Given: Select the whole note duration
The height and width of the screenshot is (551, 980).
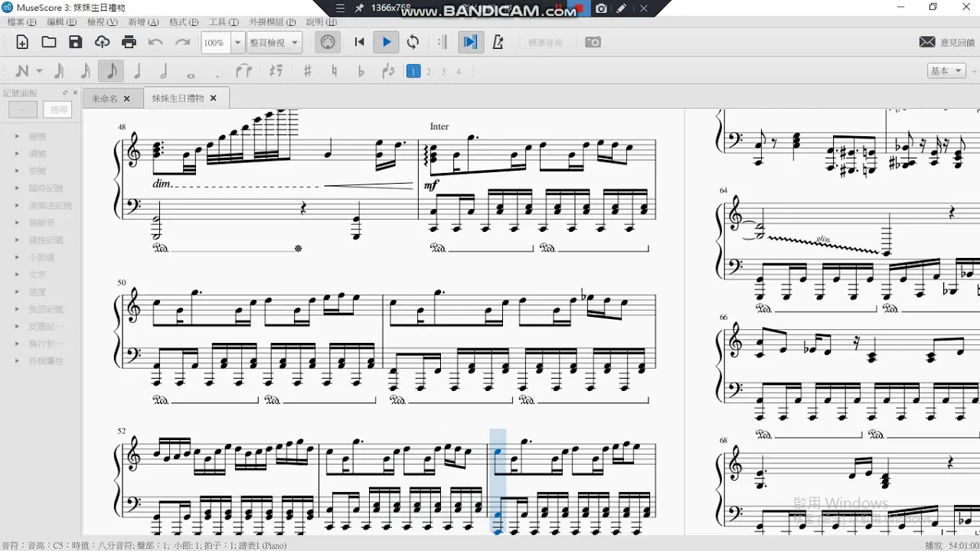Looking at the screenshot, I should 191,74.
